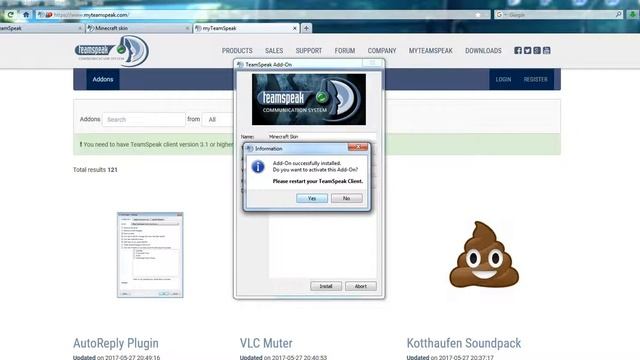This screenshot has height=360, width=640.
Task: Open the Kotthaufen Soundpack emoji thumbnail
Action: click(484, 255)
